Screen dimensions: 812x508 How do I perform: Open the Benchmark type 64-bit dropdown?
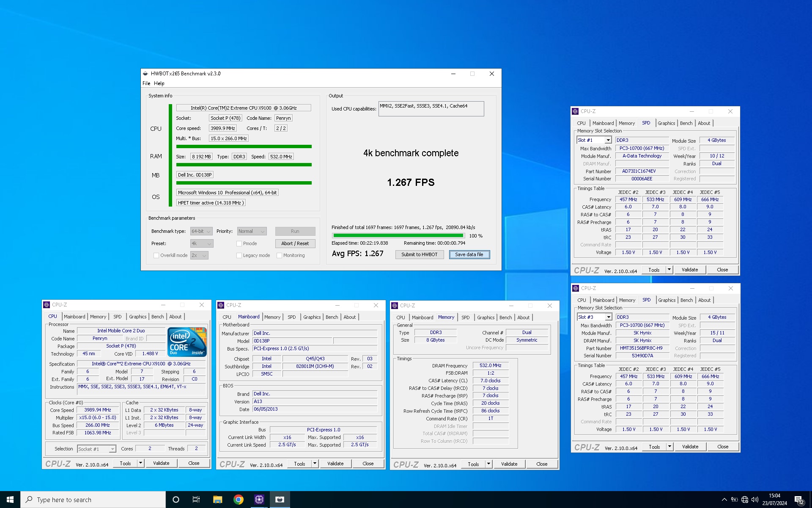point(201,231)
